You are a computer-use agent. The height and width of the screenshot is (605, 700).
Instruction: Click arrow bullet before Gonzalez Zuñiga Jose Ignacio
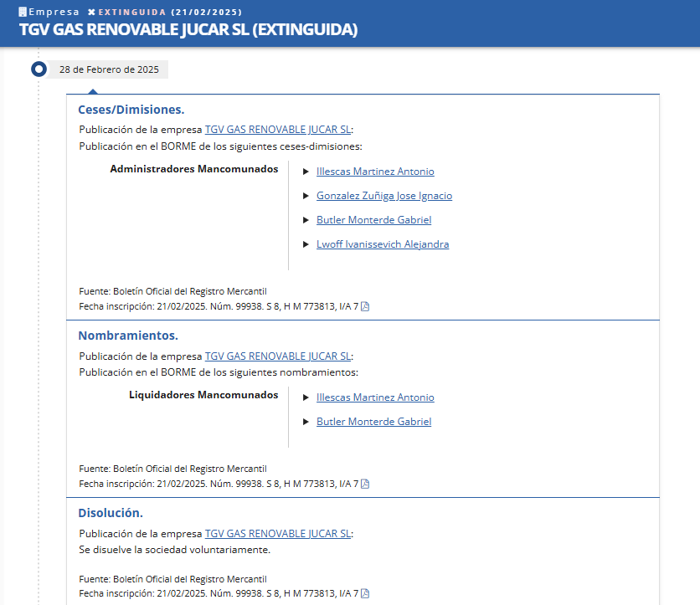[x=306, y=196]
